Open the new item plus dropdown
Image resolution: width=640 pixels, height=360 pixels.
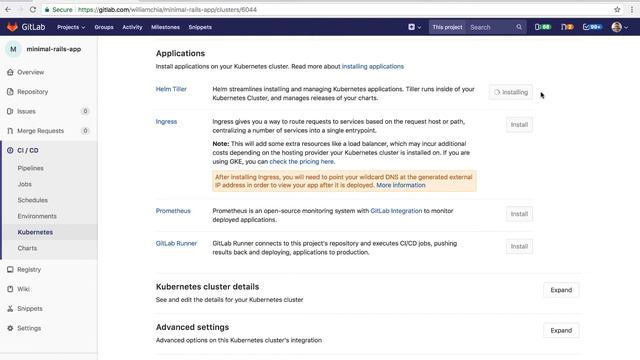point(414,27)
